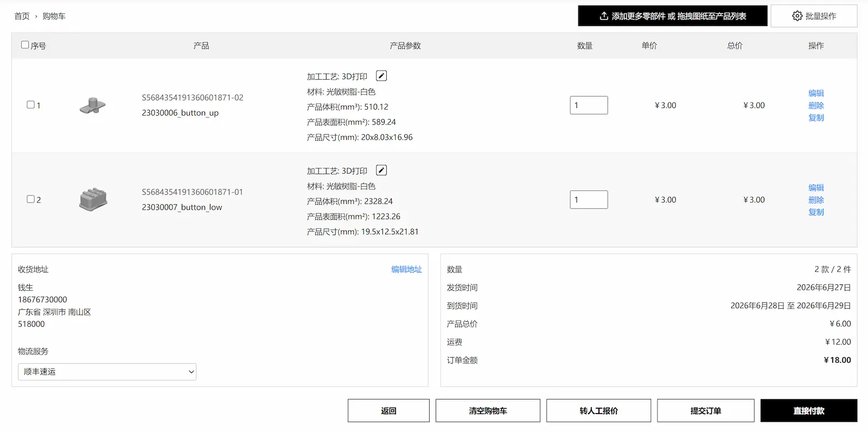Go to 首页 in breadcrumb
Viewport: 868px width, 432px height.
[x=22, y=16]
